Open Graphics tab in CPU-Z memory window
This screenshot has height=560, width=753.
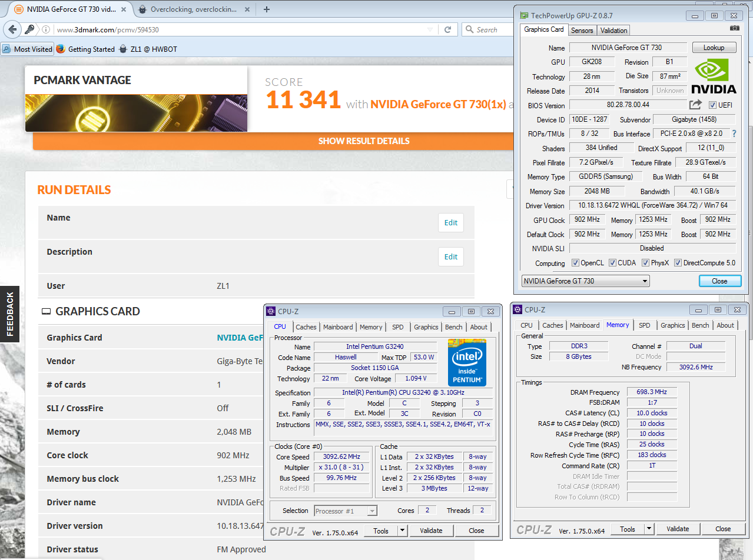tap(673, 325)
